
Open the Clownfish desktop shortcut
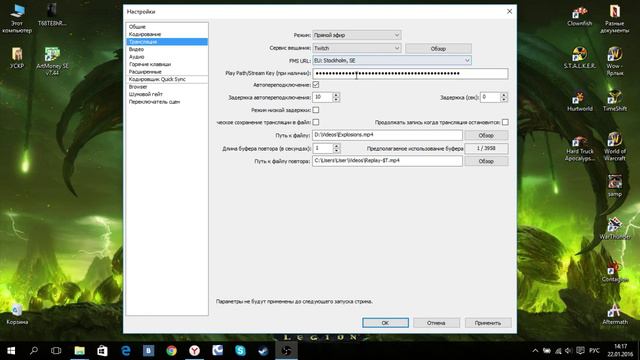pos(579,17)
